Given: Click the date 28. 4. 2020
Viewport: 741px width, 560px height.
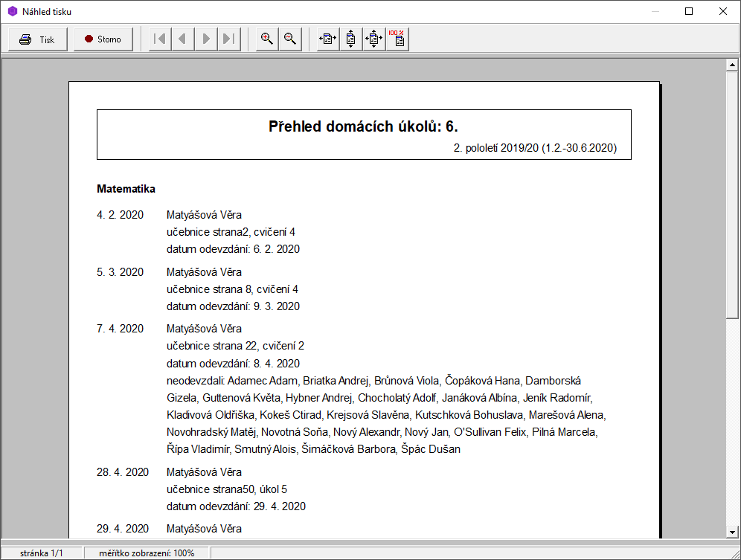Looking at the screenshot, I should click(123, 472).
